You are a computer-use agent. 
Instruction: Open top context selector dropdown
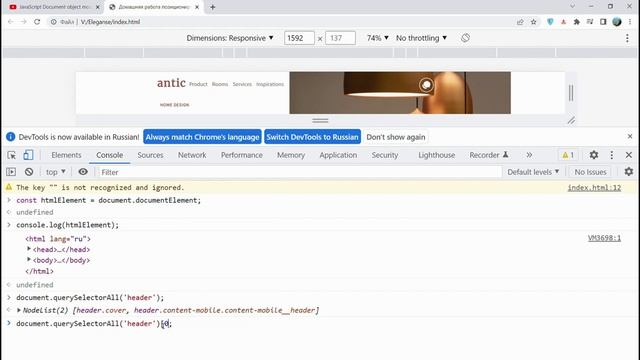[x=56, y=172]
